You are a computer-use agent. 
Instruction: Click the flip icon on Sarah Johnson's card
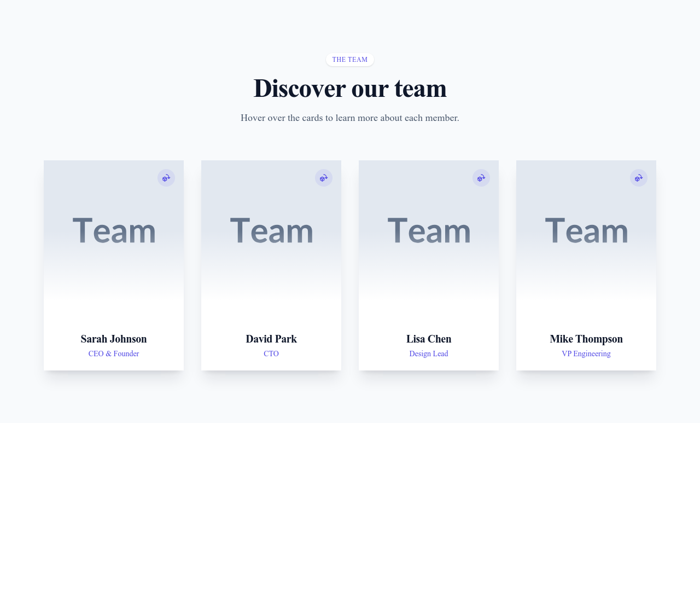[166, 178]
